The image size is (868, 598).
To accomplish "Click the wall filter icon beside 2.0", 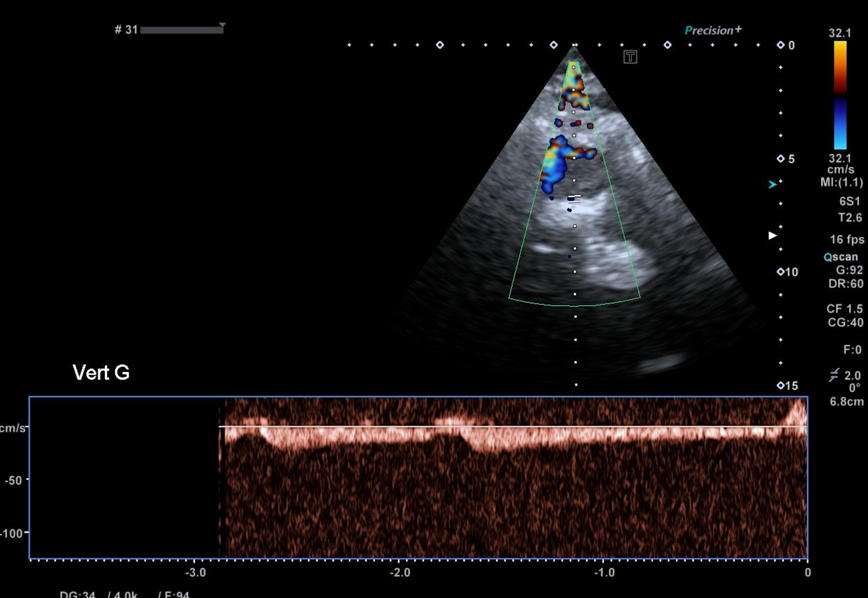I will click(834, 375).
